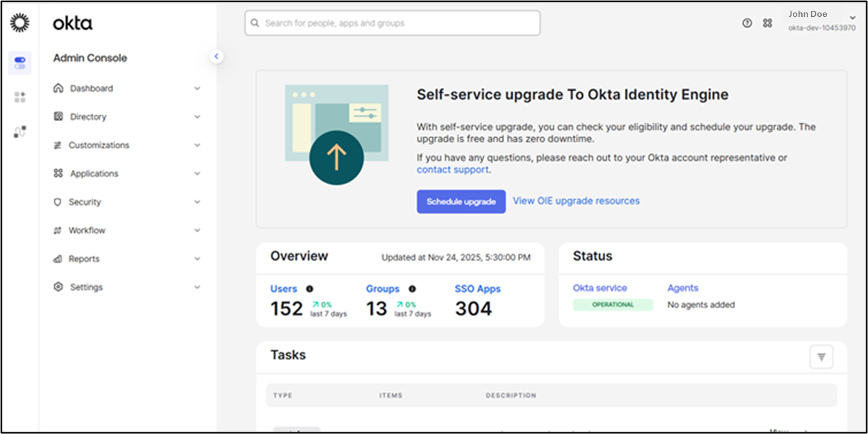Click the Schedule upgrade button
The width and height of the screenshot is (868, 434).
(461, 202)
